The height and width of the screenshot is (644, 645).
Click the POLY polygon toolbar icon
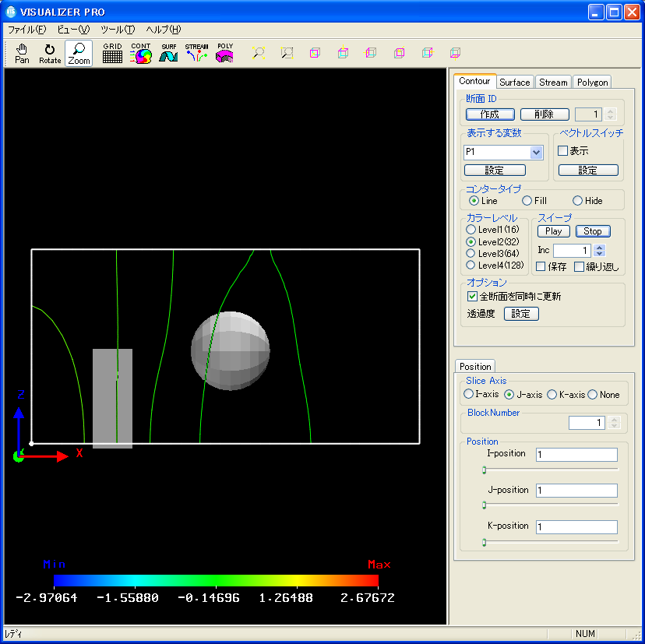pyautogui.click(x=225, y=53)
